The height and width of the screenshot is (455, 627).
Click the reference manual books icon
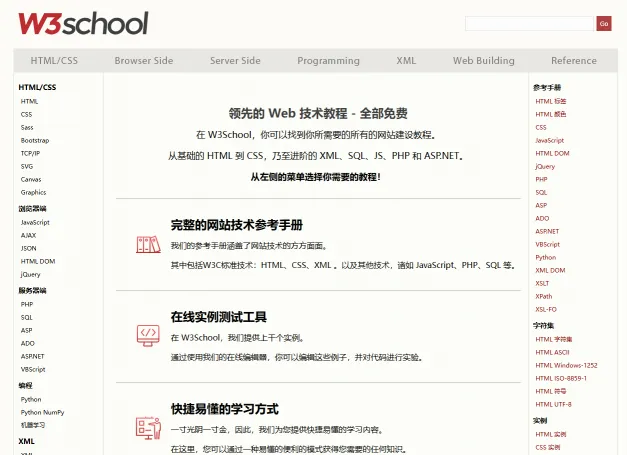click(148, 245)
